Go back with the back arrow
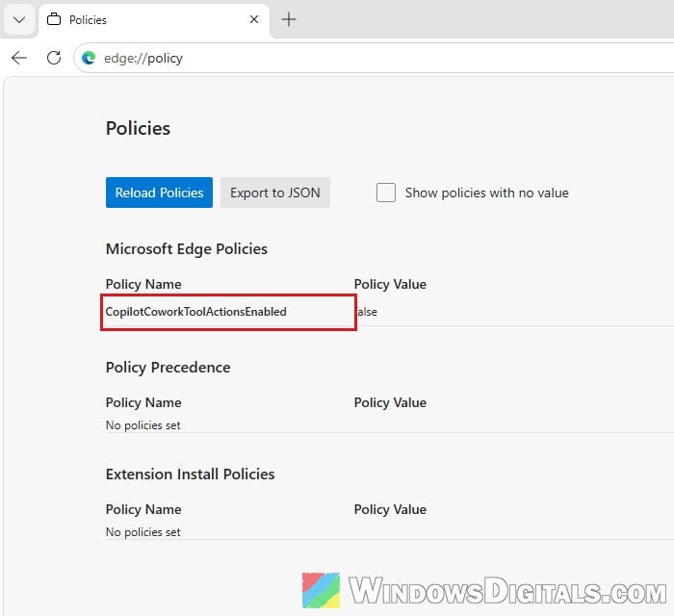Viewport: 674px width, 616px height. [19, 58]
